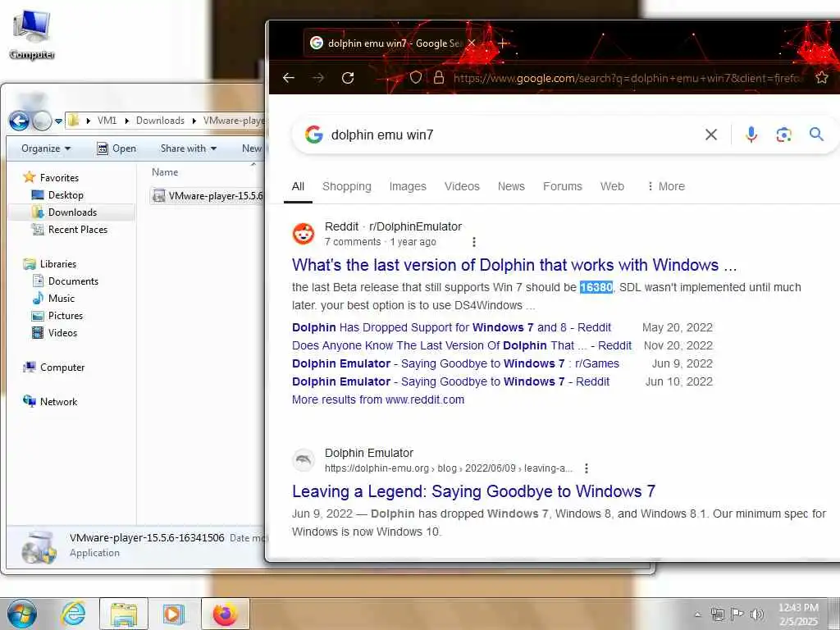840x630 pixels.
Task: Open options for Dolphin Emulator result
Action: (587, 468)
